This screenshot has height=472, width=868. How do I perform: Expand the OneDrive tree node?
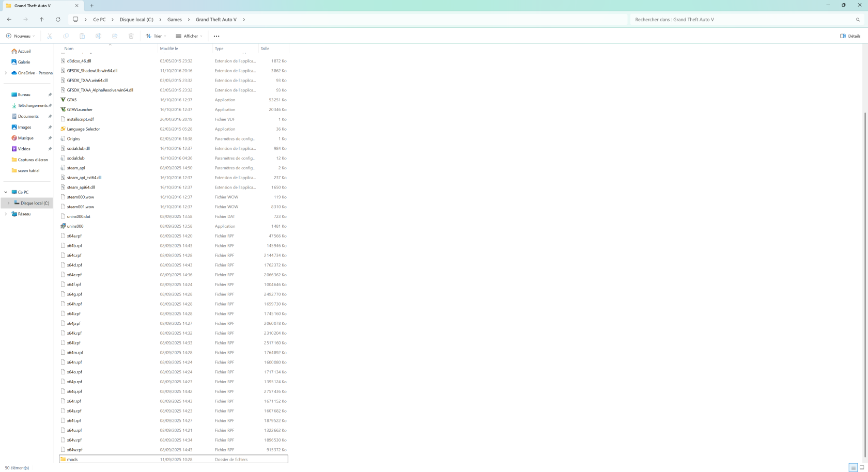click(x=6, y=73)
